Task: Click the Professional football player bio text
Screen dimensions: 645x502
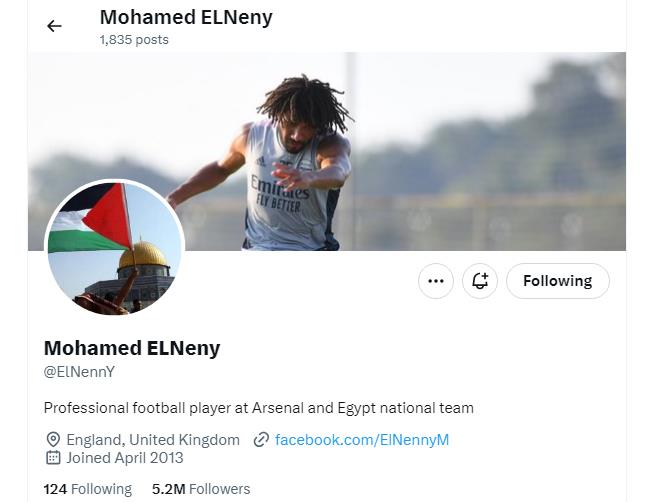Action: (258, 408)
